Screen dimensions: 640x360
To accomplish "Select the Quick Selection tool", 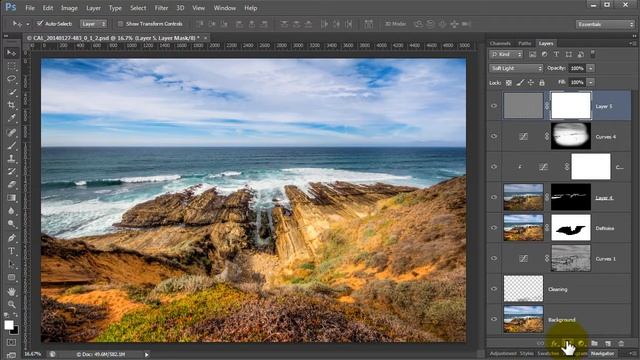I will point(11,92).
